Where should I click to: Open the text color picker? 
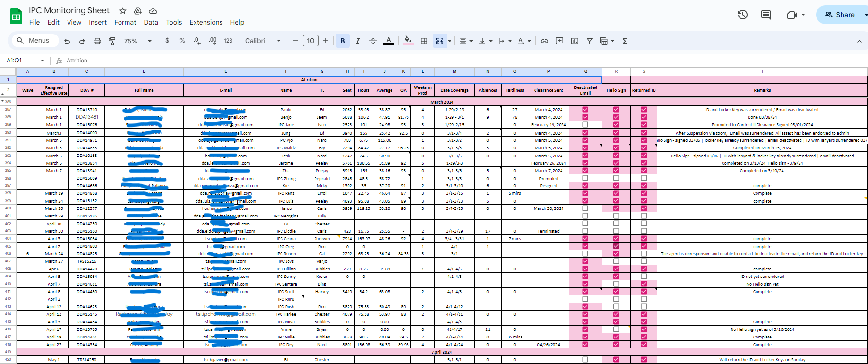(x=389, y=41)
